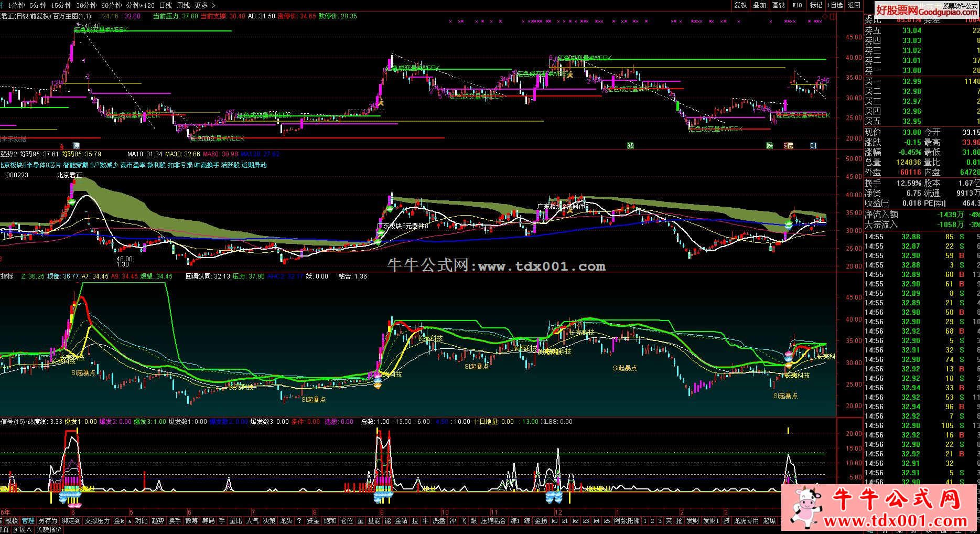Click the 关联报价 button
This screenshot has width=980, height=534.
coord(49,530)
